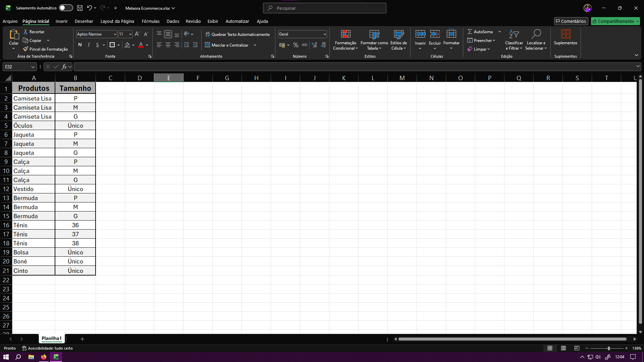Switch to the Dados tab
This screenshot has width=644, height=362.
click(x=173, y=21)
